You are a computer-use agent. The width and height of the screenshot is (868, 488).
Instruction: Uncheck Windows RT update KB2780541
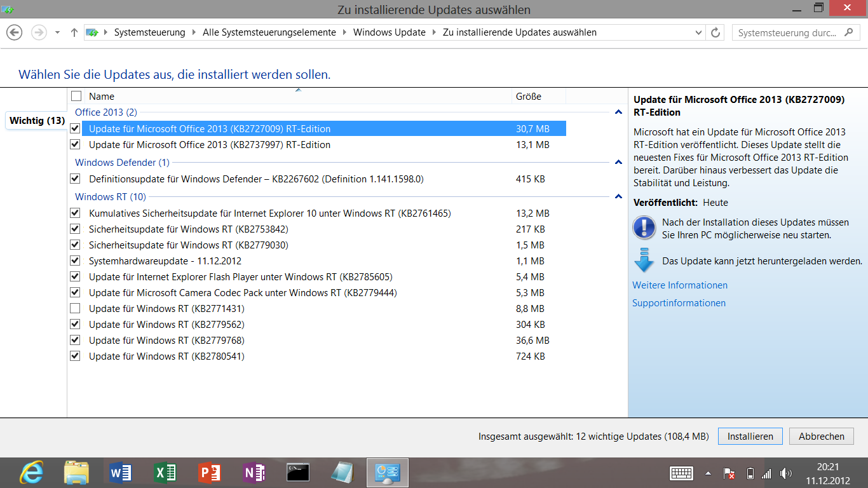tap(76, 356)
